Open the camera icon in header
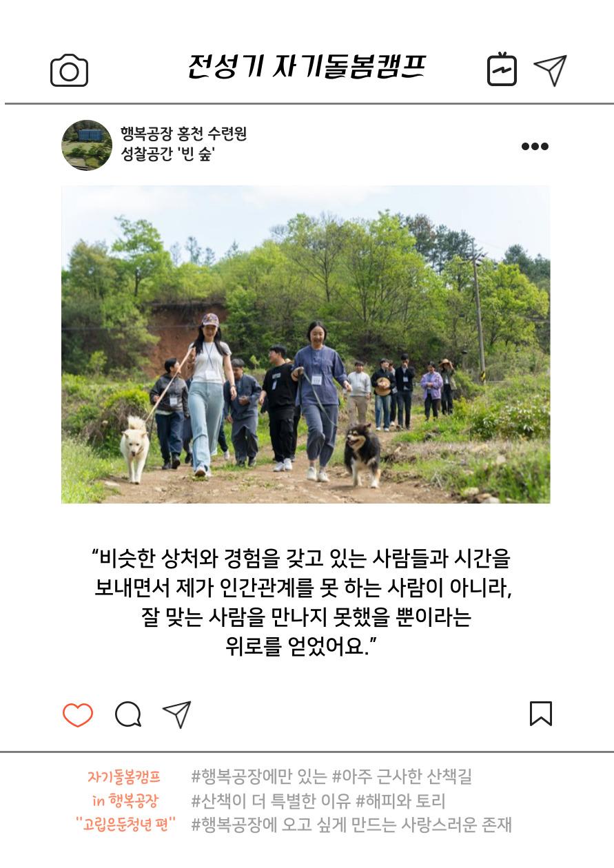Screen dimensions: 614x868 coord(69,70)
